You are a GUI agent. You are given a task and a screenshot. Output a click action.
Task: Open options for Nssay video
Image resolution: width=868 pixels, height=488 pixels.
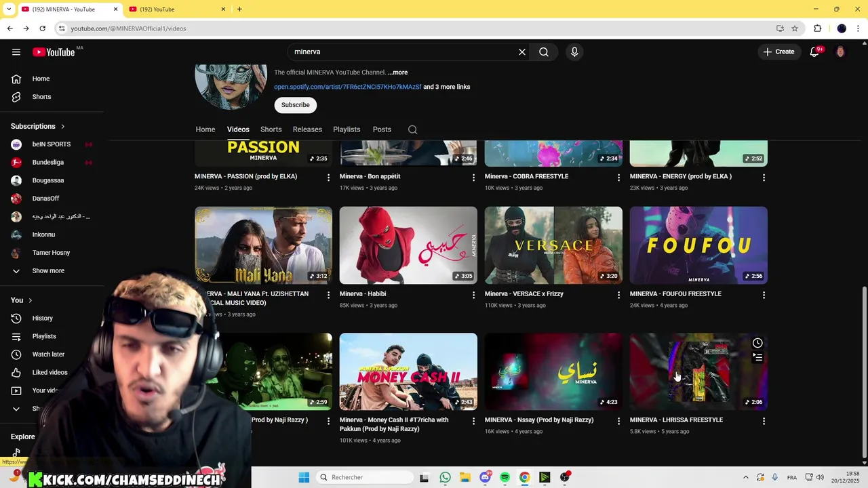pyautogui.click(x=618, y=421)
